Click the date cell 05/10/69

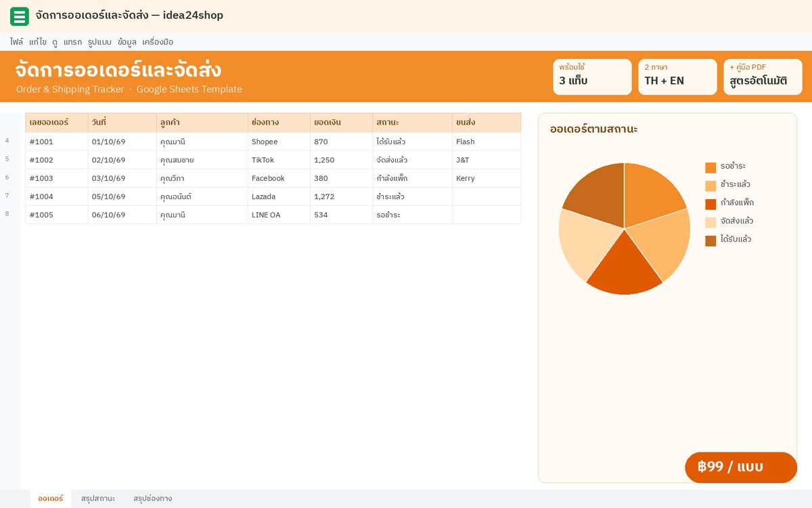coord(122,196)
